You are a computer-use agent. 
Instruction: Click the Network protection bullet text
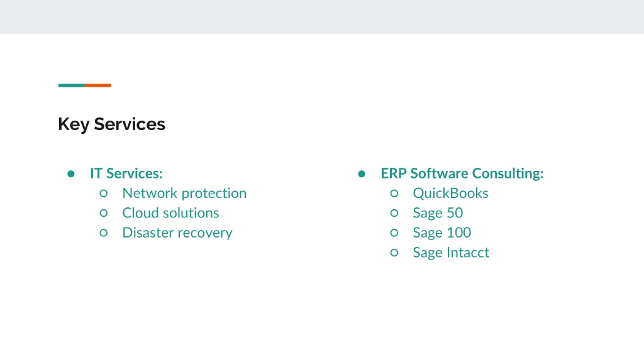[184, 194]
